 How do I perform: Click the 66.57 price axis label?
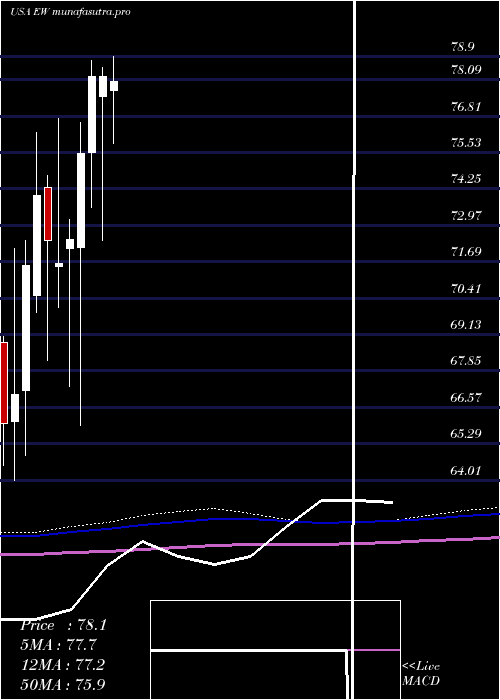467,397
